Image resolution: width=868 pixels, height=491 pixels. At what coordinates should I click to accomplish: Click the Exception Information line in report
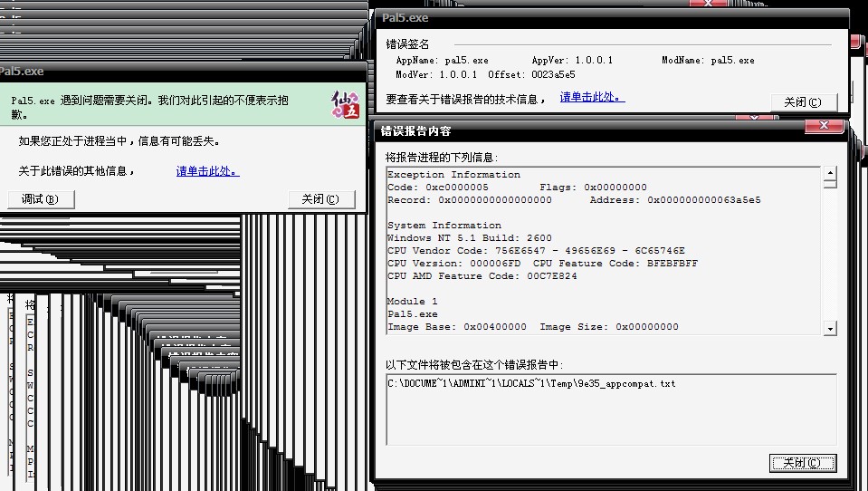(x=453, y=175)
